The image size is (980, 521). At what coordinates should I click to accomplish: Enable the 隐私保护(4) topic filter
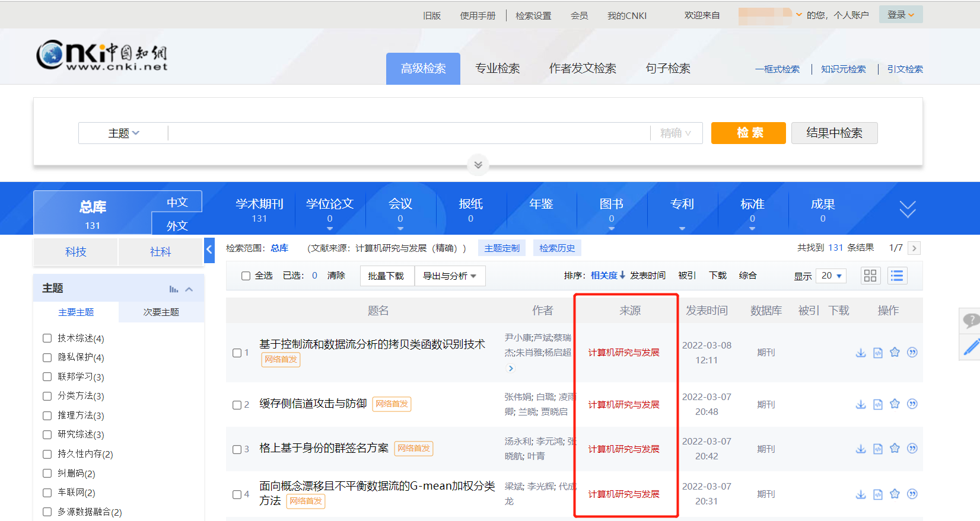click(x=47, y=357)
